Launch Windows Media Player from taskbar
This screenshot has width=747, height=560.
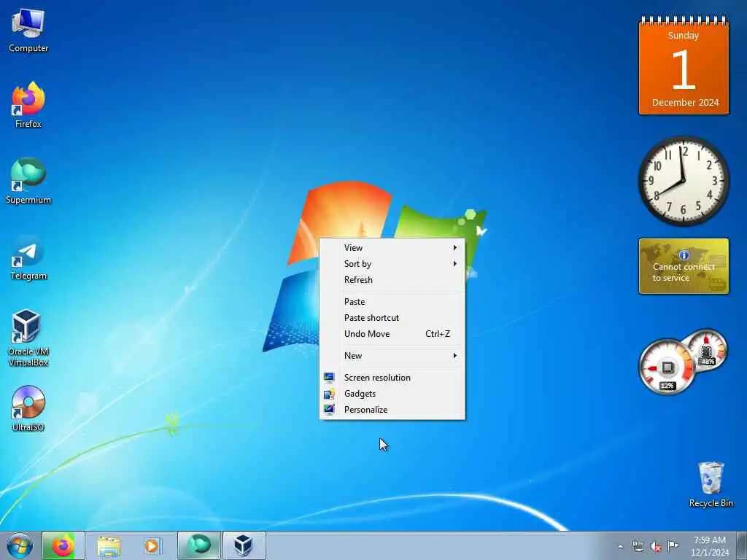pos(152,545)
